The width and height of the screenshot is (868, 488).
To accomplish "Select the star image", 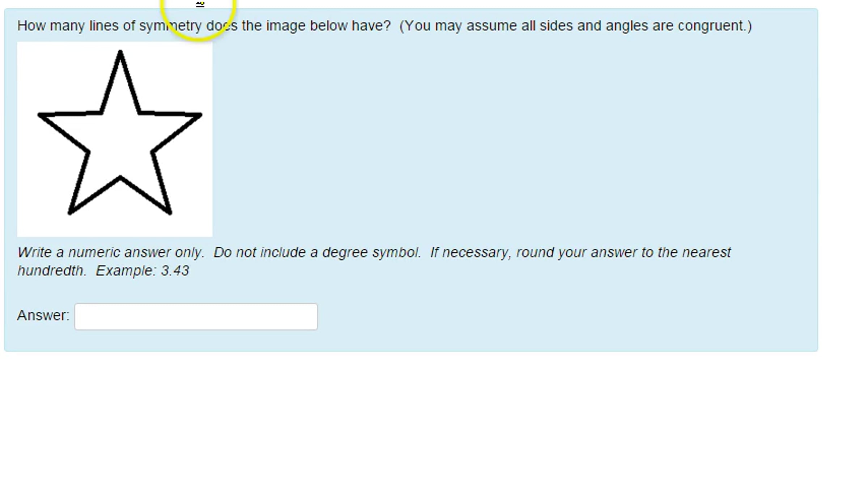I will click(x=115, y=139).
